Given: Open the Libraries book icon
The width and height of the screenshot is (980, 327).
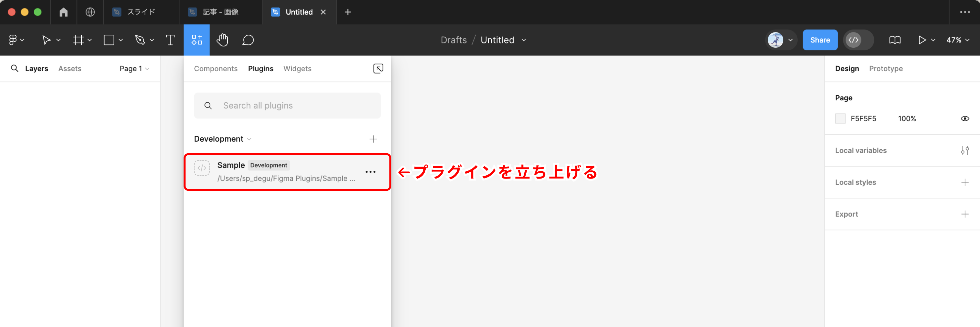Looking at the screenshot, I should tap(895, 40).
